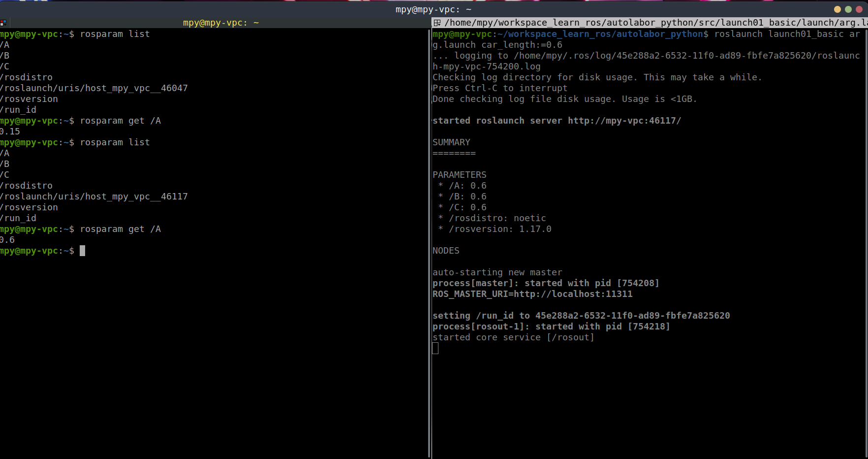868x459 pixels.
Task: Click the 'SUMMARY' heading in right terminal
Action: [451, 142]
